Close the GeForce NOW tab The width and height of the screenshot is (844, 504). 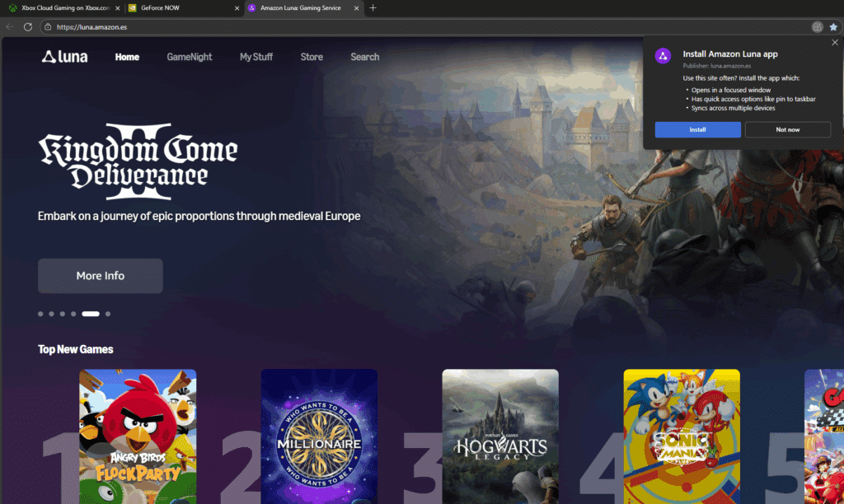point(237,8)
